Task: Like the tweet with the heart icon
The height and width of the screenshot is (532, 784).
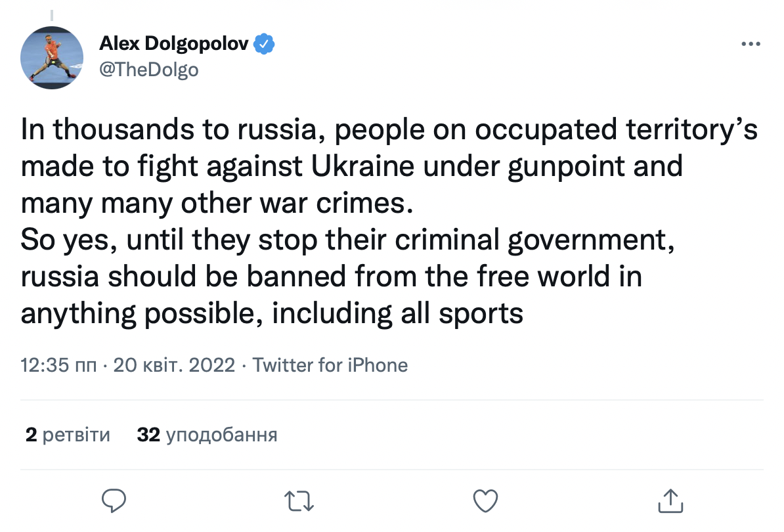Action: point(485,500)
